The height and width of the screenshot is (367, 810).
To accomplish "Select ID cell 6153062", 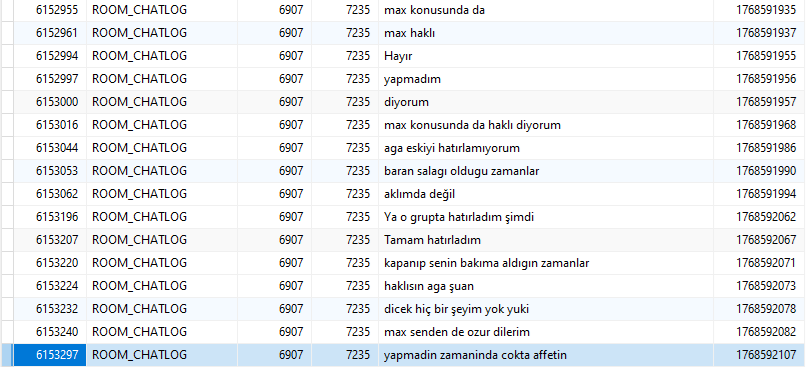I will click(50, 194).
